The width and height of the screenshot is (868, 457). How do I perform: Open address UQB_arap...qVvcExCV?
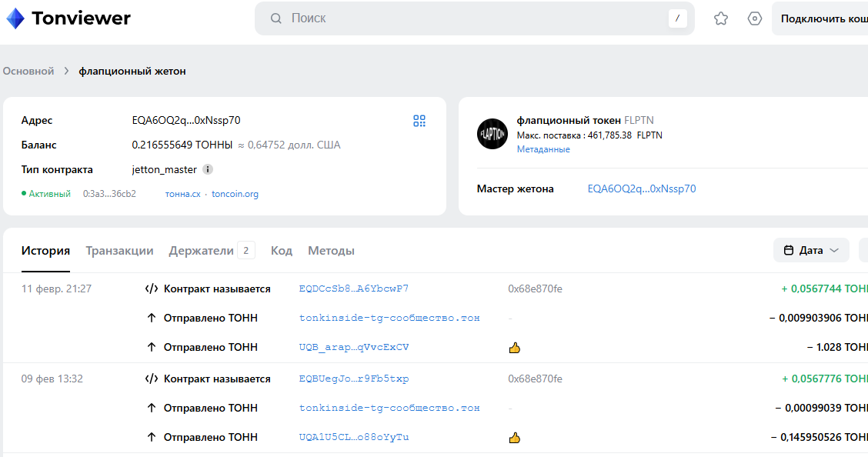tap(354, 348)
